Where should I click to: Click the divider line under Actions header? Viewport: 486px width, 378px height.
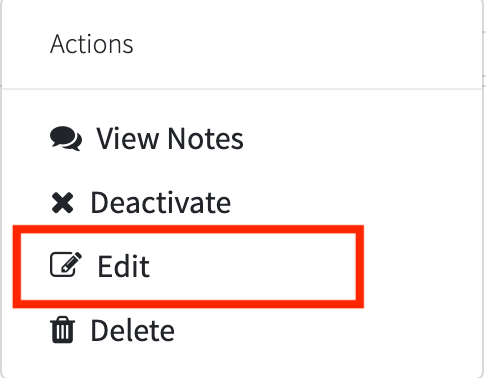[x=242, y=89]
